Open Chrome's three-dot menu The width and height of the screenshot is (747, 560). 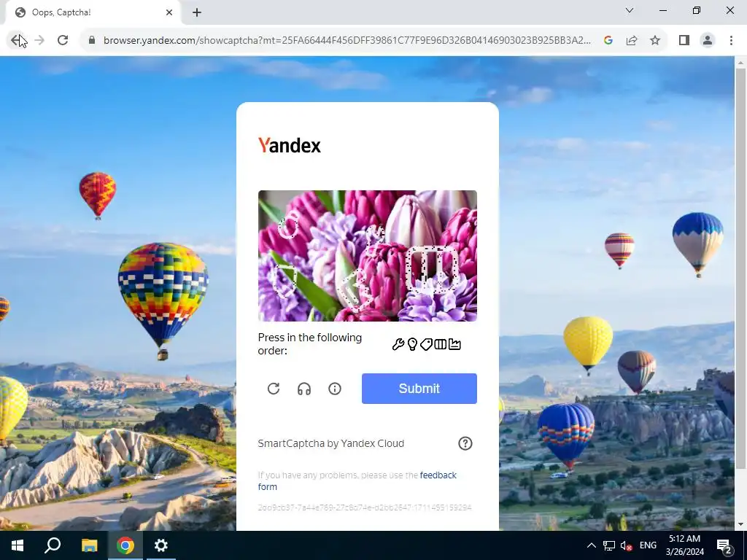pyautogui.click(x=731, y=41)
